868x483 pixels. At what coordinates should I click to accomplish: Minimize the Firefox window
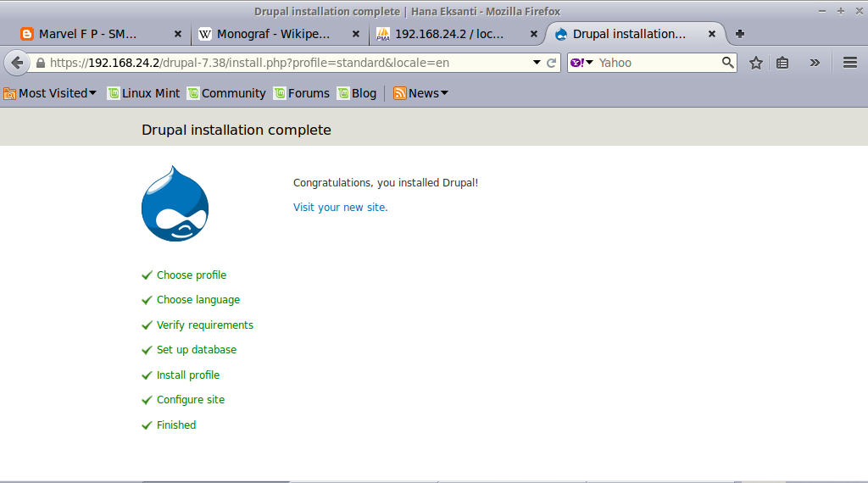coord(822,11)
